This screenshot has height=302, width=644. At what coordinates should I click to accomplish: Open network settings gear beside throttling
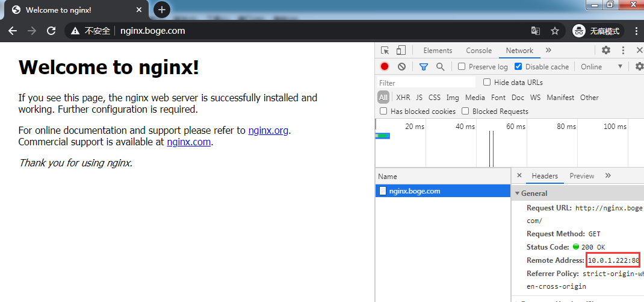pos(639,66)
